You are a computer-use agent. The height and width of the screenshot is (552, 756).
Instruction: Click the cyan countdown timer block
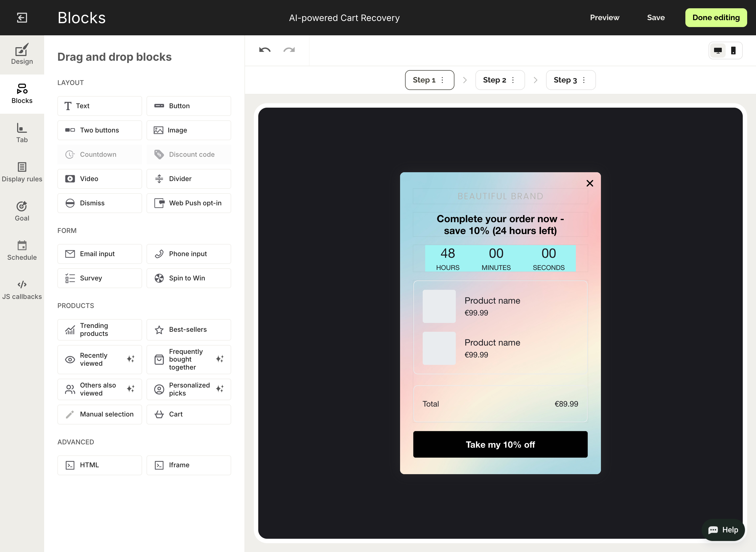pos(500,258)
